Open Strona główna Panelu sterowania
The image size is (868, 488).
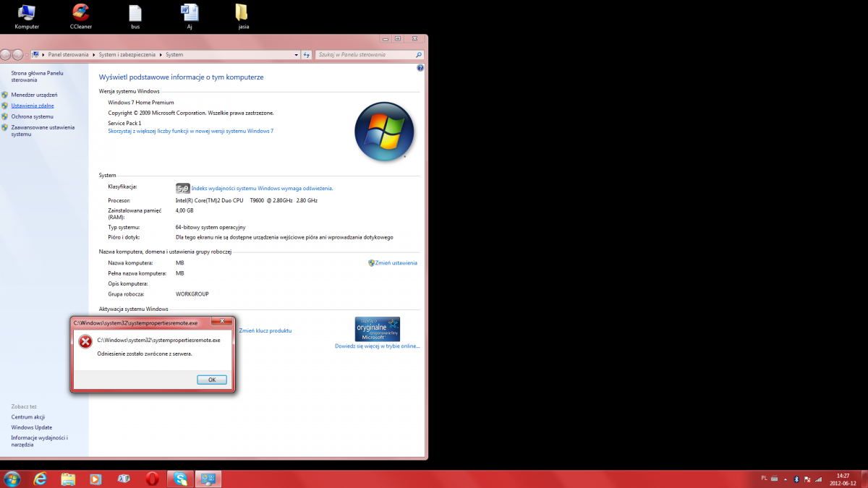pyautogui.click(x=38, y=77)
